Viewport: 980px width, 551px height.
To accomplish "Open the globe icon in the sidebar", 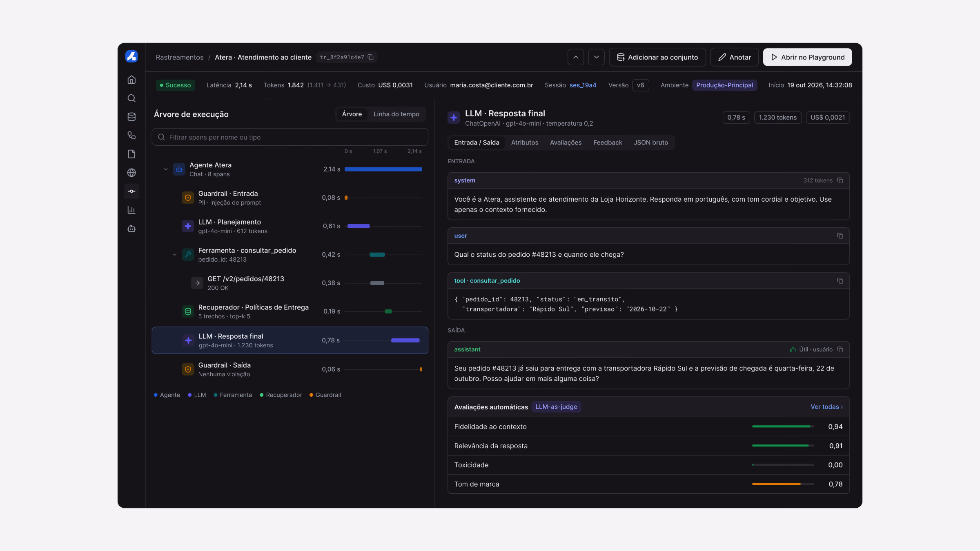I will [131, 173].
